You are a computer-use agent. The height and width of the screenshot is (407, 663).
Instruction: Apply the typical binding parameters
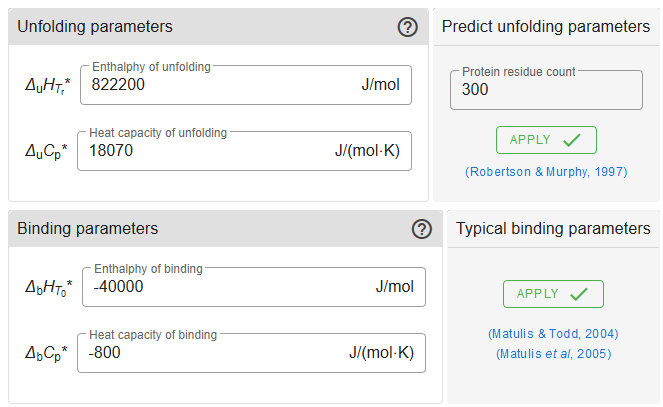553,294
